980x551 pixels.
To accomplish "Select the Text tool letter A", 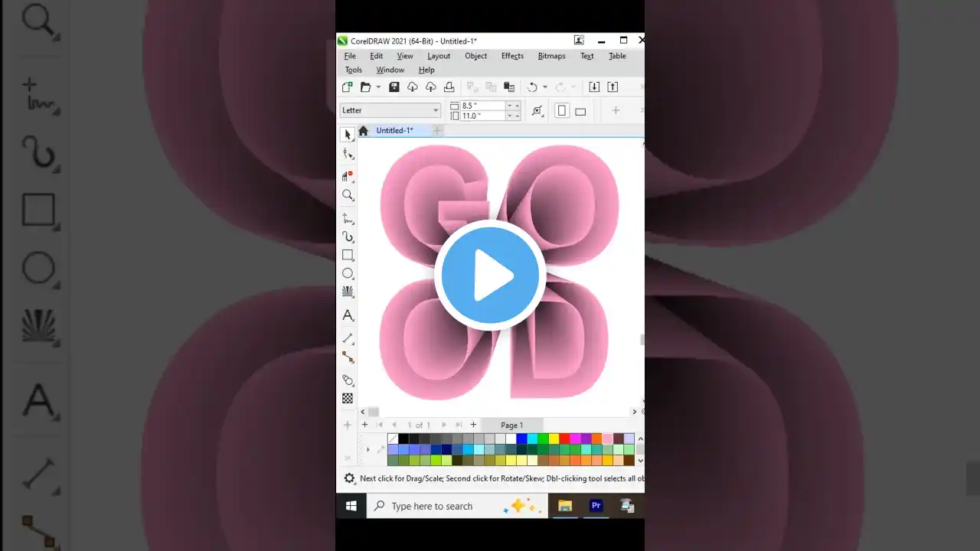I will (348, 315).
